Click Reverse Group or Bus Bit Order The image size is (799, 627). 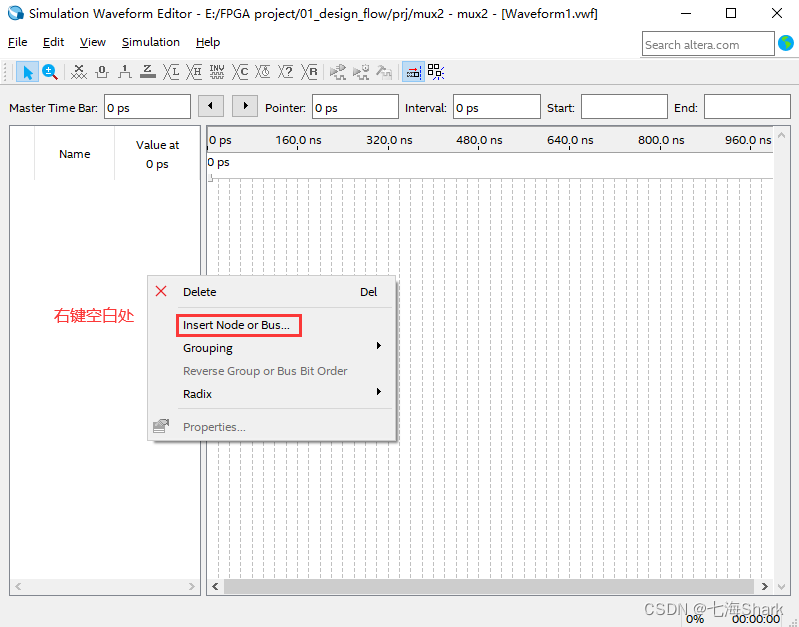tap(272, 371)
